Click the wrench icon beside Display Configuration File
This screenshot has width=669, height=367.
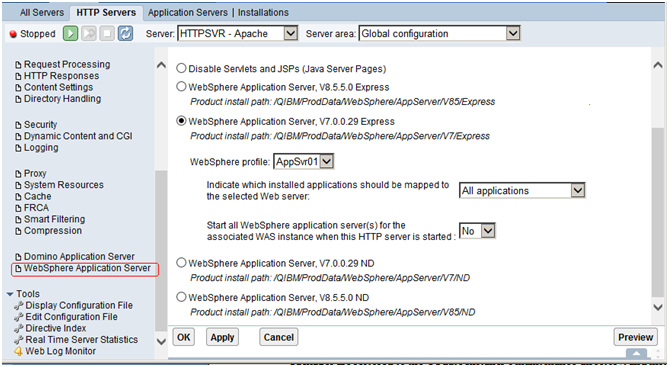[x=18, y=306]
